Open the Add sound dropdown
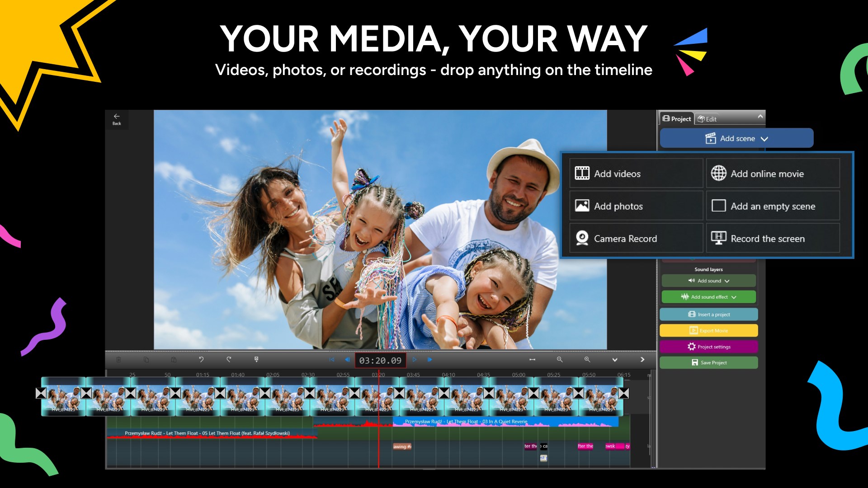This screenshot has height=488, width=868. pos(708,281)
